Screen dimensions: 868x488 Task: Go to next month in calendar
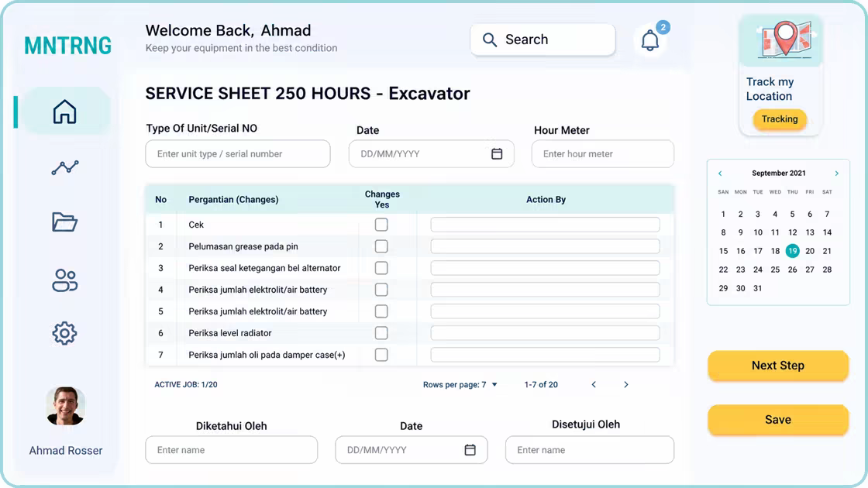pos(836,174)
